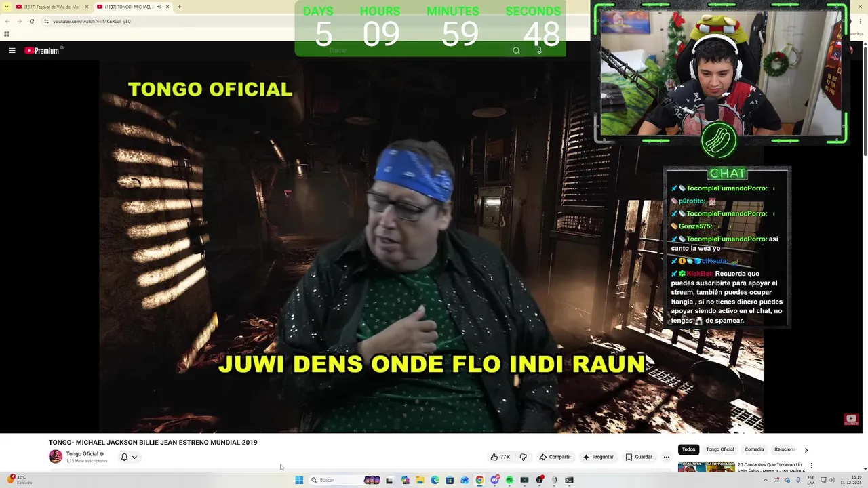Start voice search with microphone icon
This screenshot has height=488, width=868.
click(x=539, y=50)
